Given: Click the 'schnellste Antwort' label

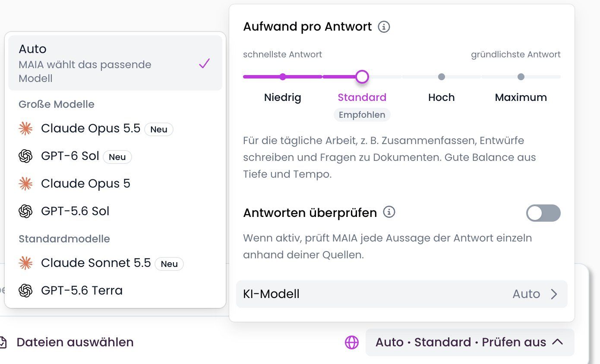Looking at the screenshot, I should click(x=283, y=54).
